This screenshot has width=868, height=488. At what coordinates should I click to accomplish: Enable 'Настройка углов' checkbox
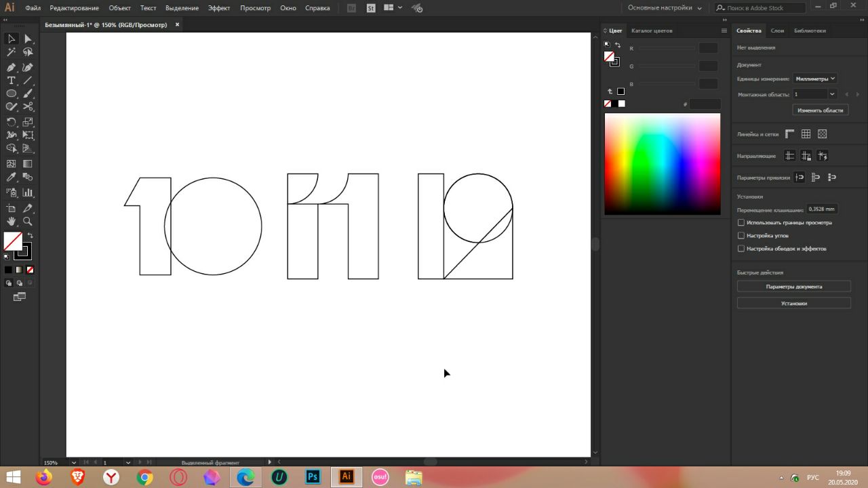(741, 235)
